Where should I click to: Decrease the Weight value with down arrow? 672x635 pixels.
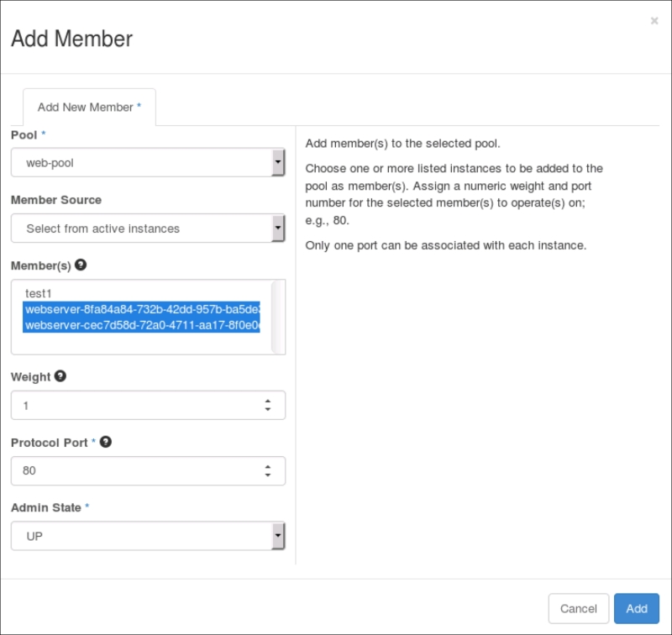point(268,410)
